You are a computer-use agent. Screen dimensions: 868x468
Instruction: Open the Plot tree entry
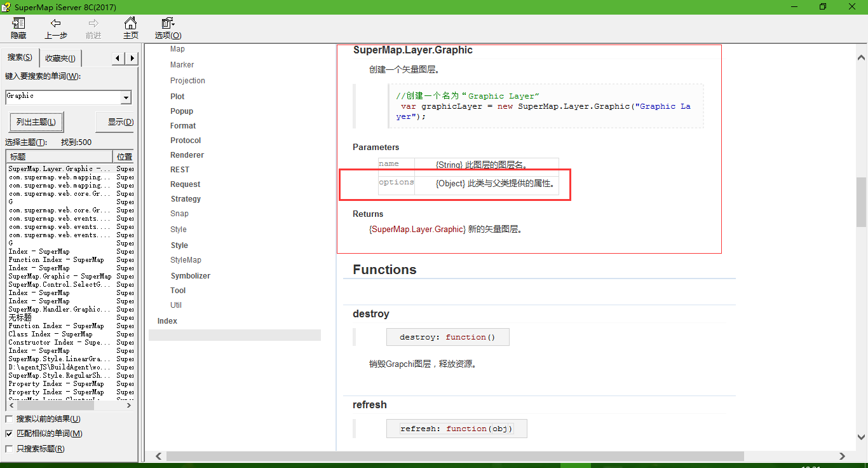pyautogui.click(x=177, y=97)
